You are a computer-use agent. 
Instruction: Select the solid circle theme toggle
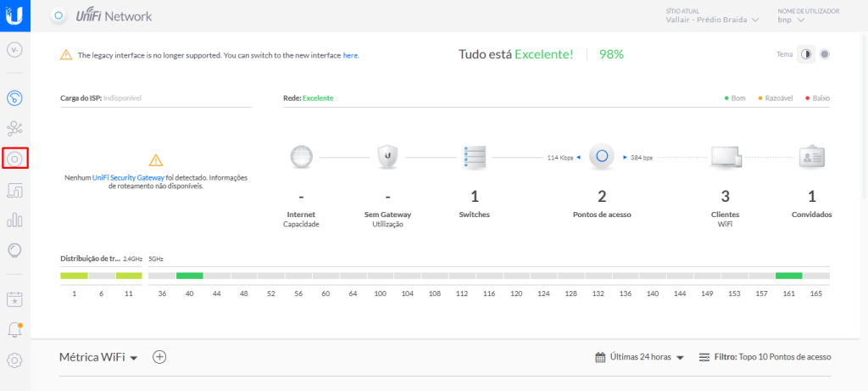pos(824,54)
